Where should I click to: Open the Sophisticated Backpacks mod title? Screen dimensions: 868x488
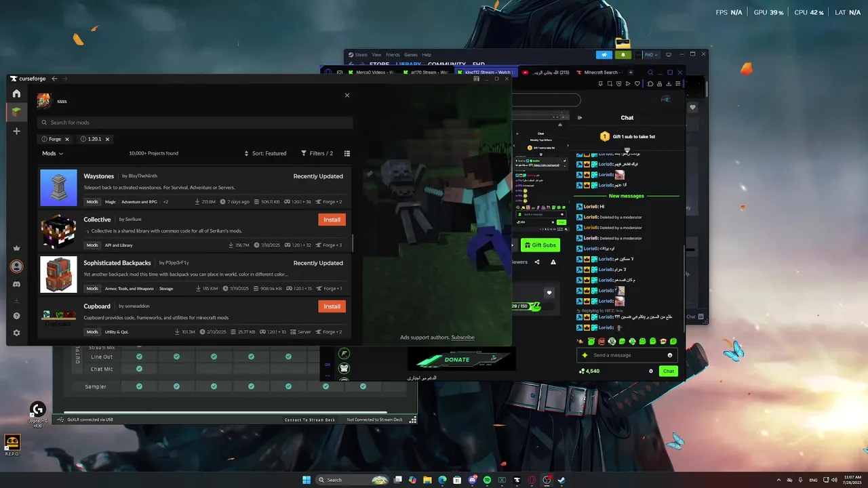click(x=117, y=263)
